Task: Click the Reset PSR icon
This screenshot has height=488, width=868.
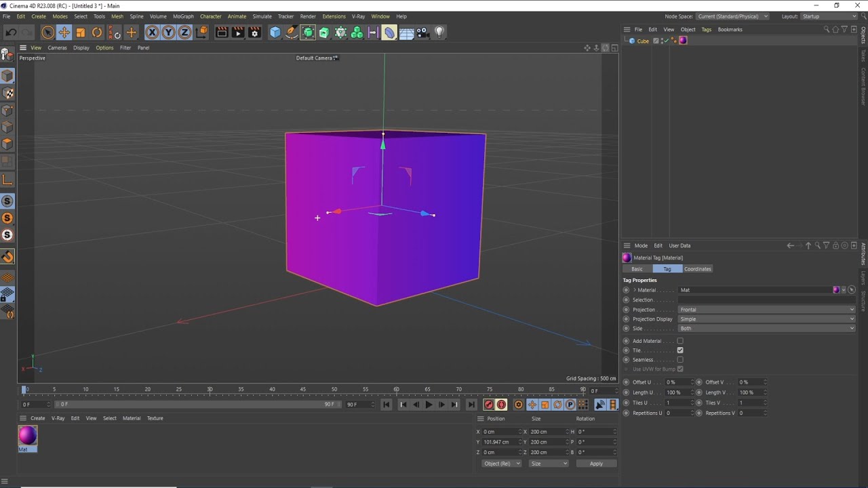Action: pyautogui.click(x=114, y=33)
